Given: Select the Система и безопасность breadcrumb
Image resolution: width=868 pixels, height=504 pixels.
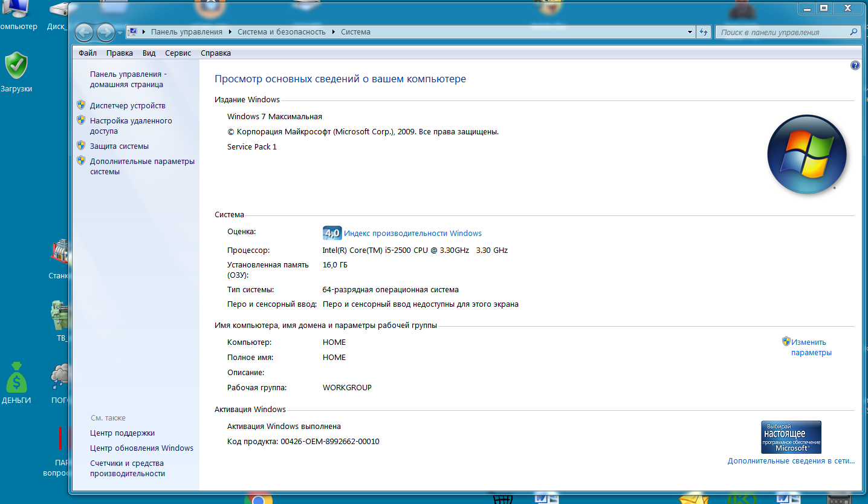Looking at the screenshot, I should point(282,32).
